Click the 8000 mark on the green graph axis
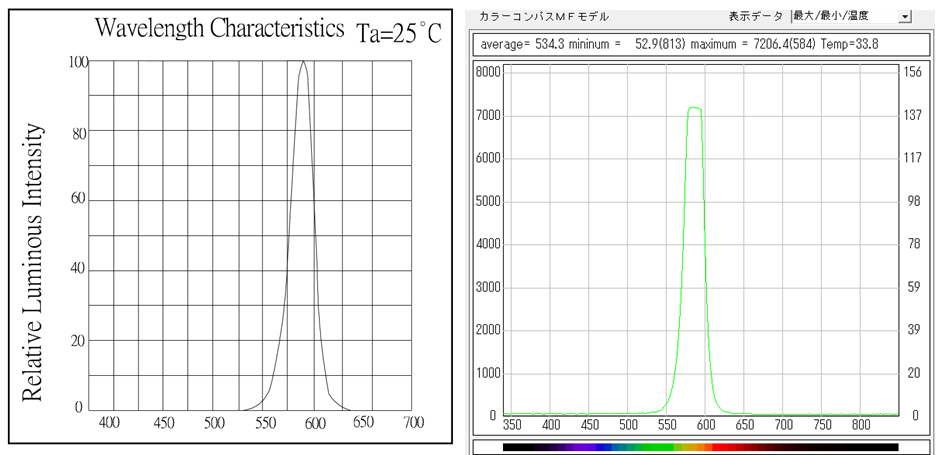The height and width of the screenshot is (455, 940). [x=488, y=72]
